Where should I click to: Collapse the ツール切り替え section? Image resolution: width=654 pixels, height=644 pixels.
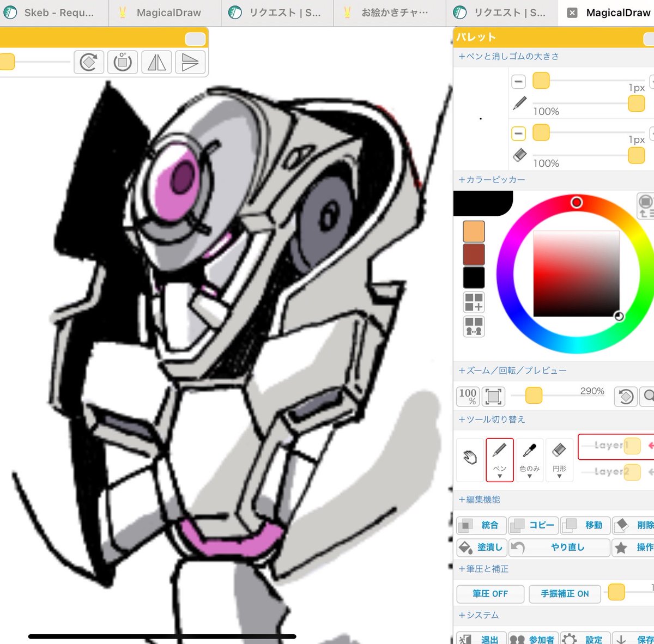pos(492,419)
